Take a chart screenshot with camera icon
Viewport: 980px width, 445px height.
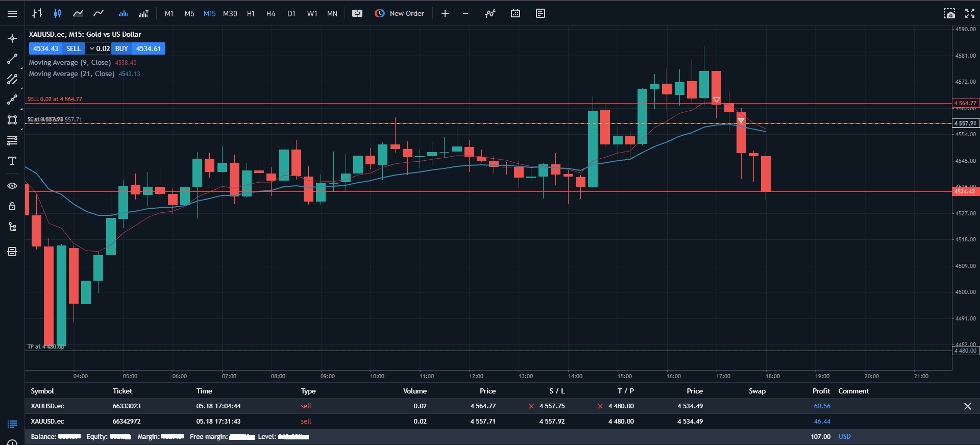pyautogui.click(x=949, y=13)
